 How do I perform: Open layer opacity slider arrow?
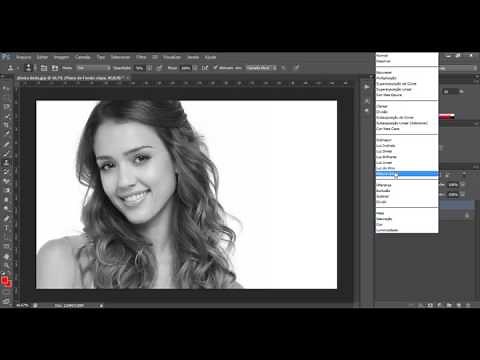click(x=462, y=184)
